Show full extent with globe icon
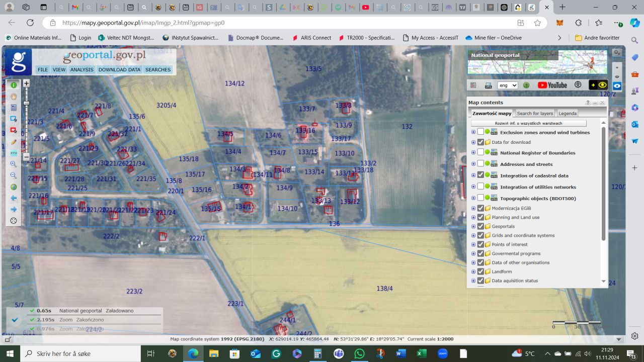 coord(14,187)
